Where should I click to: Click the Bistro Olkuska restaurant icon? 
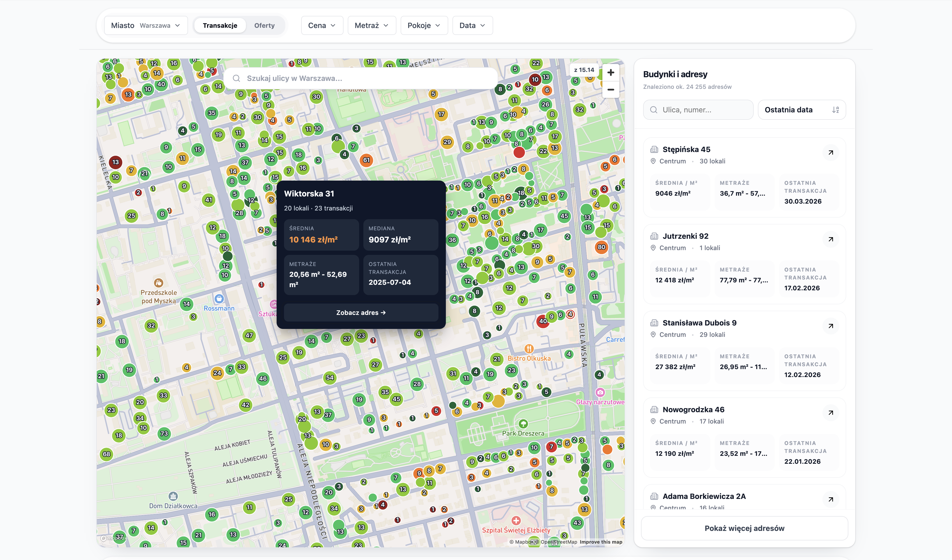529,348
